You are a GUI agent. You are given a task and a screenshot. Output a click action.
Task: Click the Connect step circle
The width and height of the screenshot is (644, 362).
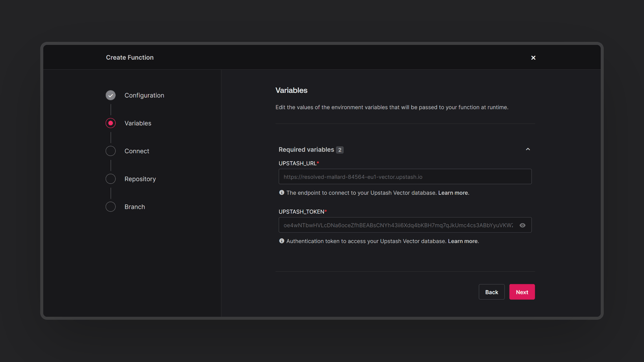111,151
